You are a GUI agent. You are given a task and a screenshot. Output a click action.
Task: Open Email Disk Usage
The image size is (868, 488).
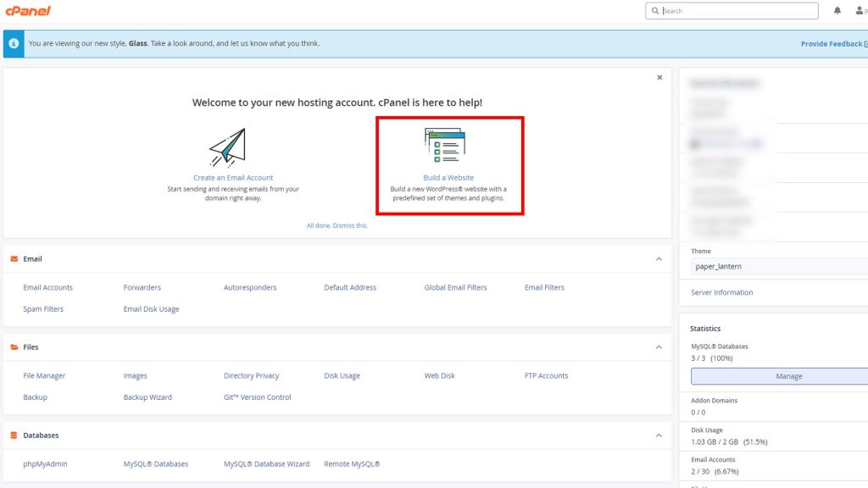pos(151,309)
